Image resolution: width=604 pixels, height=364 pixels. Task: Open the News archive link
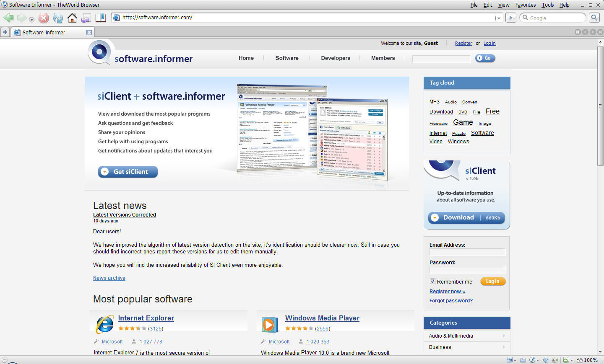click(x=109, y=278)
